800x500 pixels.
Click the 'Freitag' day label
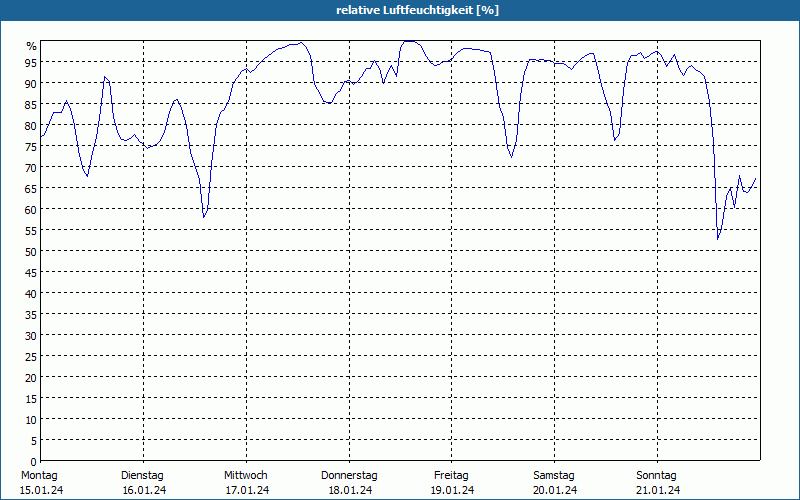[x=452, y=475]
